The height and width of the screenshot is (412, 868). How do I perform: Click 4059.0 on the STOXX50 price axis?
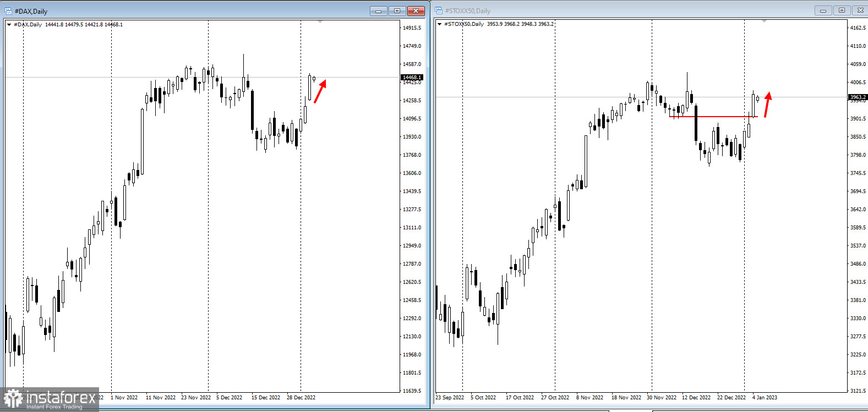[x=858, y=64]
